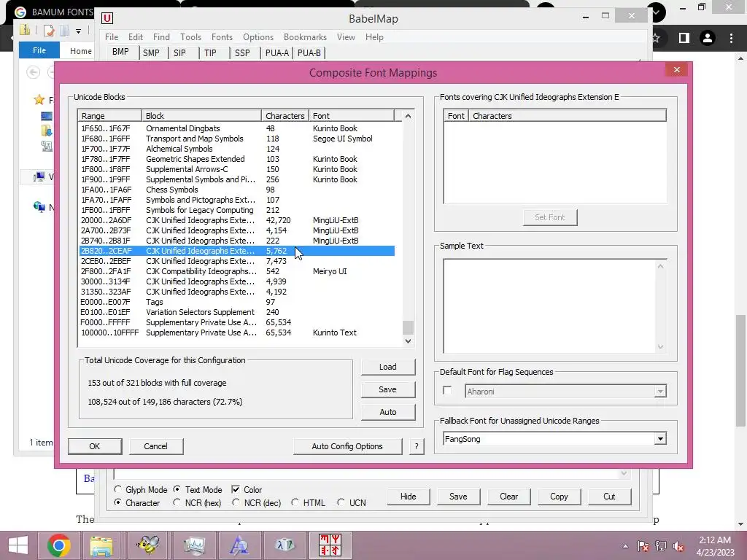The height and width of the screenshot is (560, 747).
Task: Open Auto Config Options
Action: point(347,446)
